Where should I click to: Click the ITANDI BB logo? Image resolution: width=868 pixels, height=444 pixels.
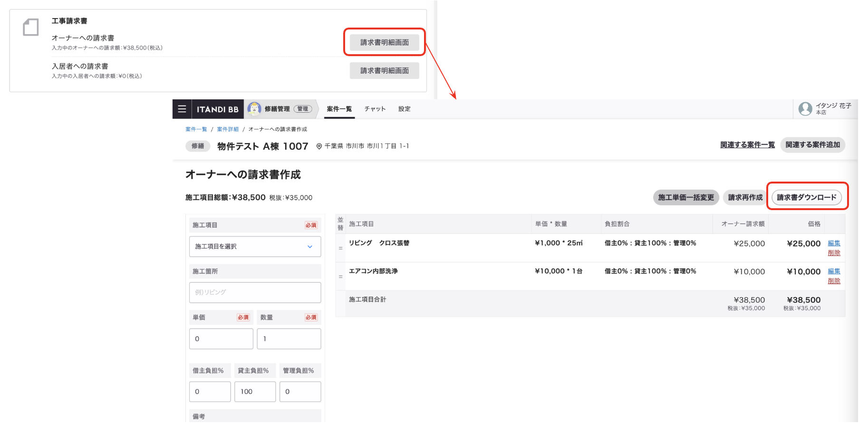point(218,109)
